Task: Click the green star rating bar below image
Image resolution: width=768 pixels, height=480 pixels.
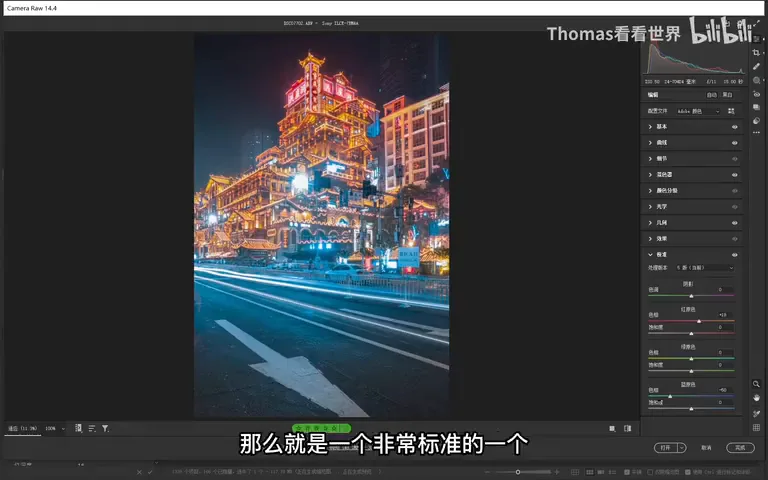Action: coord(322,428)
